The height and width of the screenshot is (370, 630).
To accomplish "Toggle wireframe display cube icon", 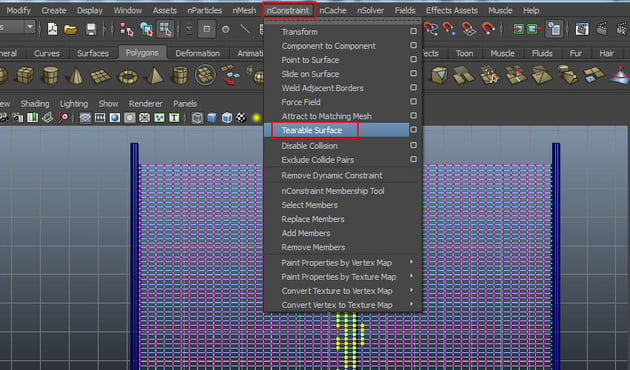I will click(x=197, y=118).
